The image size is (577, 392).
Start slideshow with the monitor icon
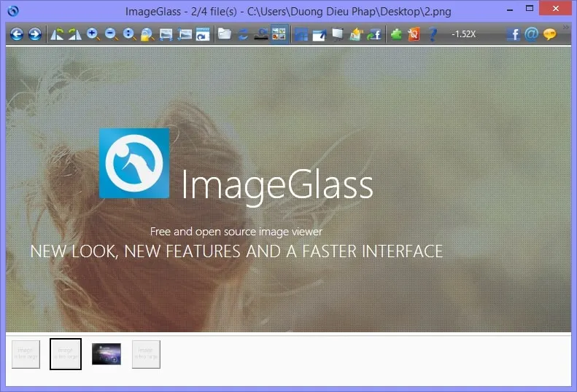coord(338,34)
